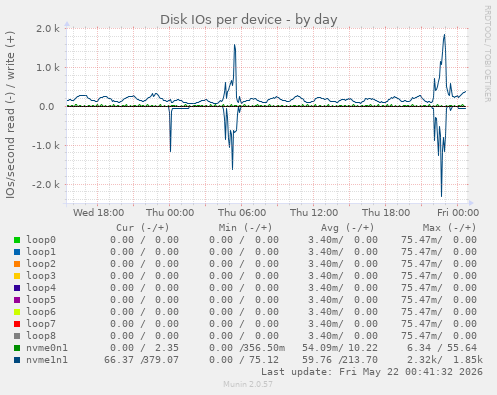Click the Last update timestamp line

[x=372, y=372]
